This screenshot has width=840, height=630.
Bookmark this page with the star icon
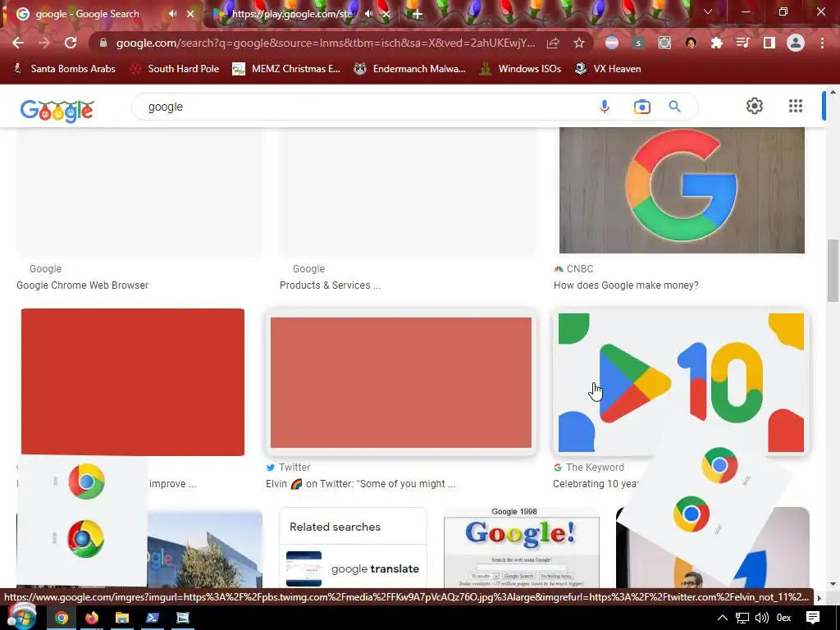[x=579, y=43]
